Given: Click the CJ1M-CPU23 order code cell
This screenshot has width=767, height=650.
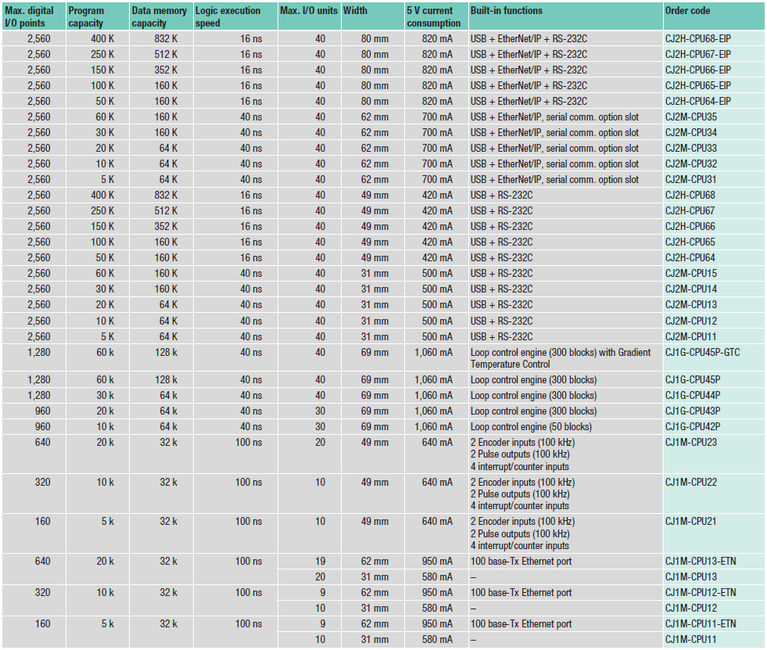Looking at the screenshot, I should pos(690,441).
